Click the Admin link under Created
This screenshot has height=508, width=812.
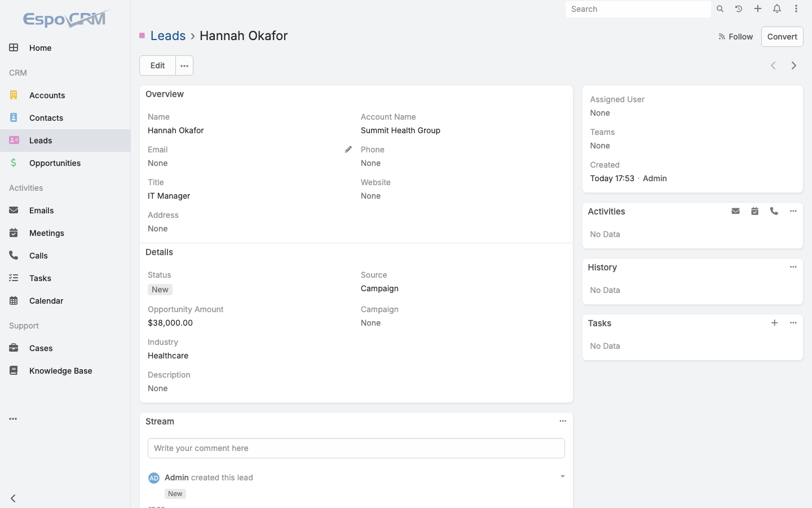click(x=655, y=178)
